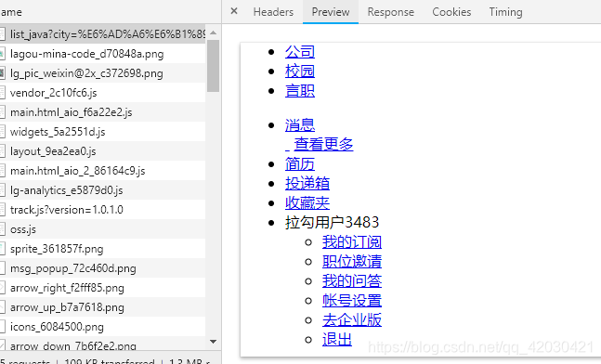The height and width of the screenshot is (364, 601).
Task: Click the 拉勾用户3483 text
Action: [332, 222]
